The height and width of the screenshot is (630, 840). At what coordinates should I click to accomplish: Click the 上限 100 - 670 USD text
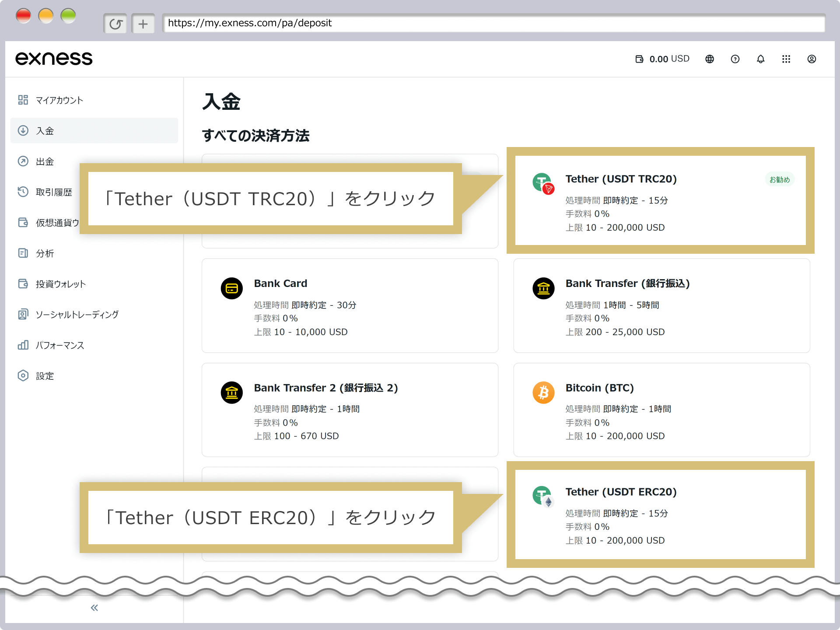point(297,436)
